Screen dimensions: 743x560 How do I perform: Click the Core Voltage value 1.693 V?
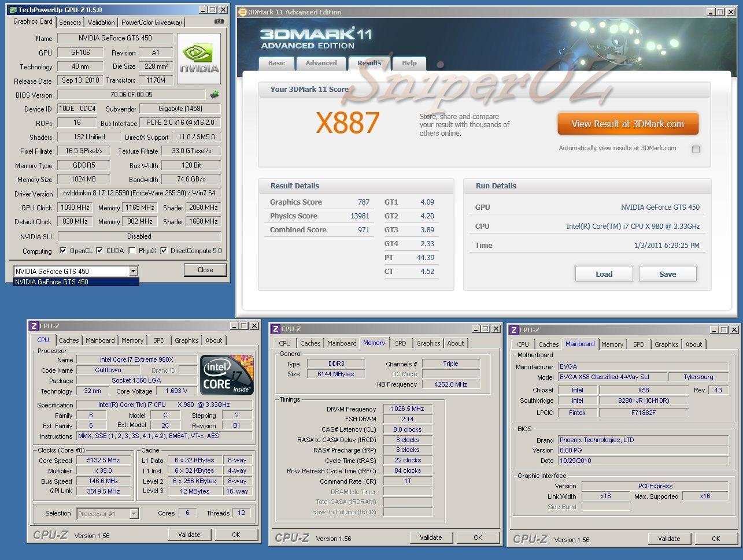tap(176, 391)
